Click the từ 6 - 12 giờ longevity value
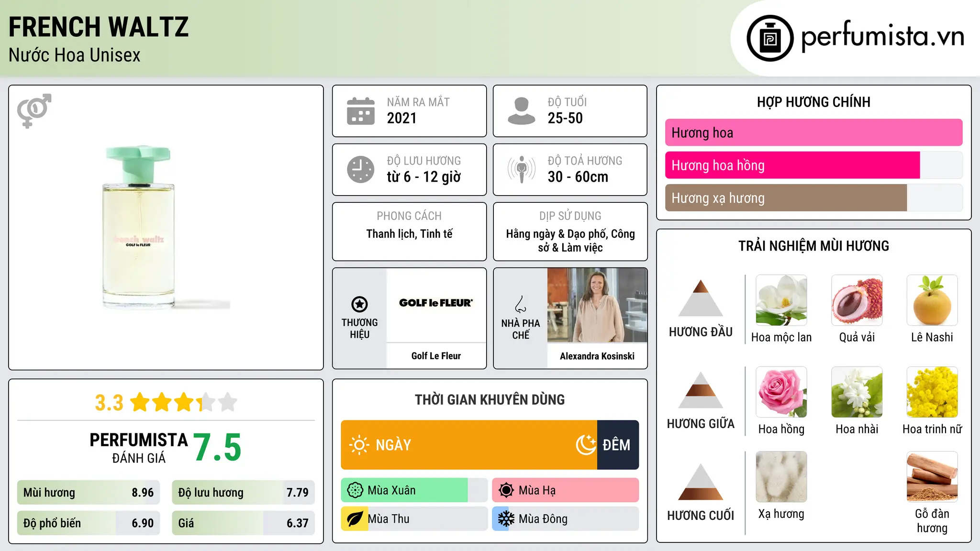The height and width of the screenshot is (551, 980). pyautogui.click(x=424, y=177)
